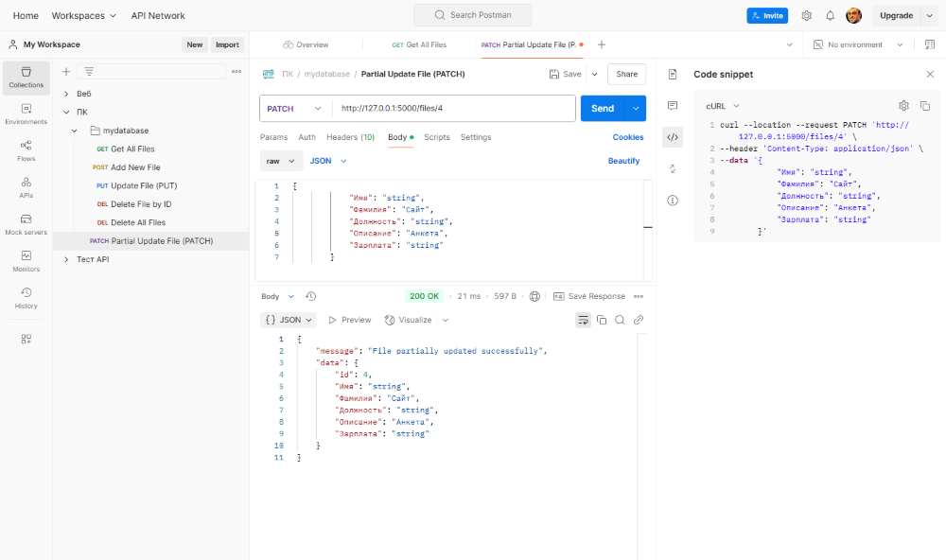The image size is (946, 560).
Task: Open the Mock servers sidebar icon
Action: click(x=26, y=224)
